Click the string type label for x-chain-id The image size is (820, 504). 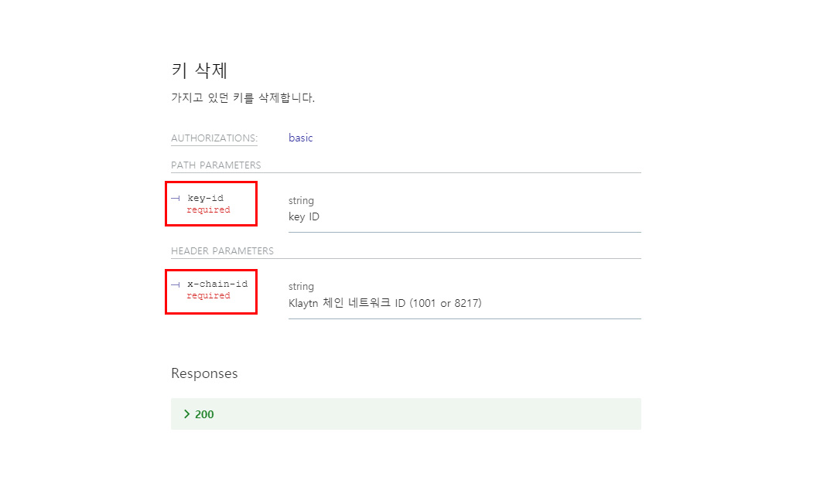point(301,287)
